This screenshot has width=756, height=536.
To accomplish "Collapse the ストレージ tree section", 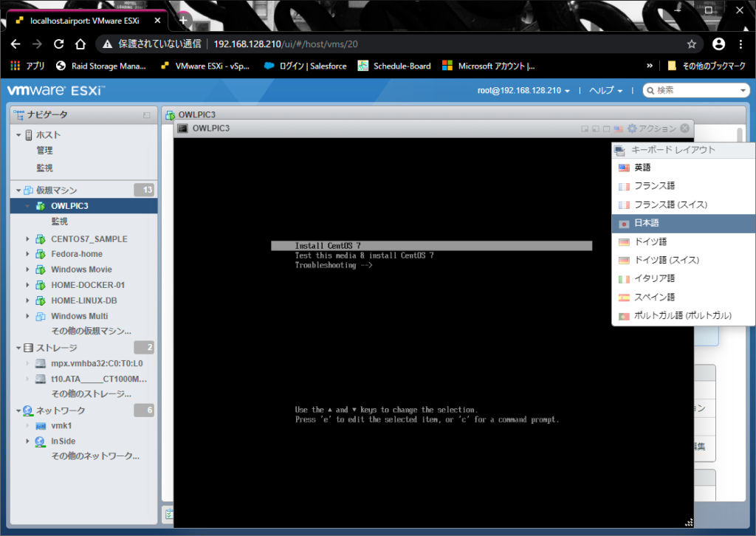I will pos(18,348).
